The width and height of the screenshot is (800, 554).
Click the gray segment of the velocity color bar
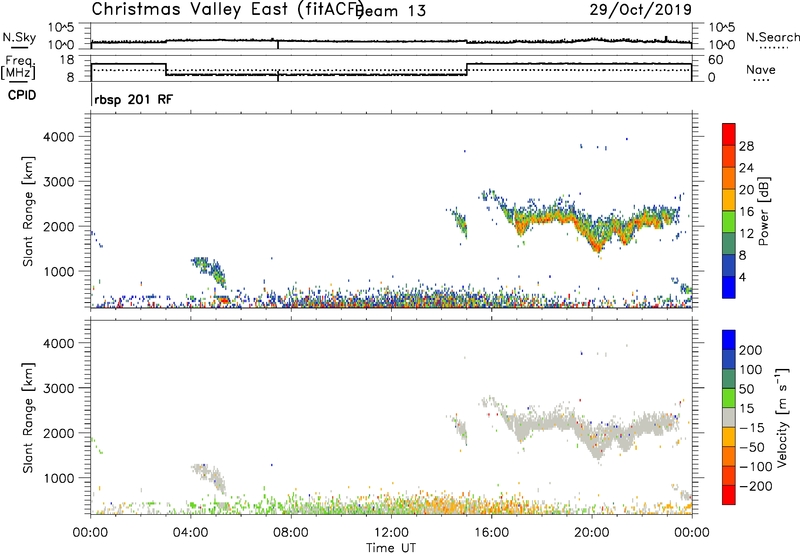(729, 418)
